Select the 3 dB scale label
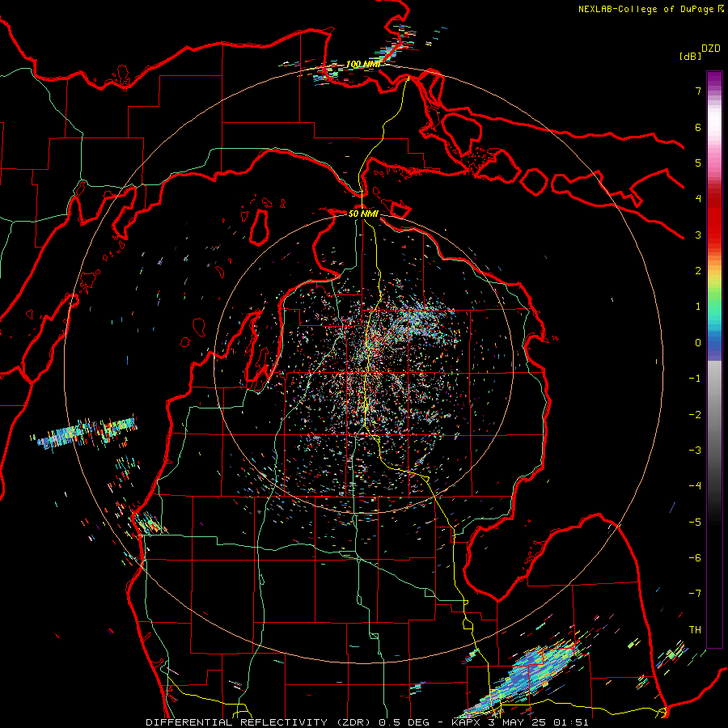 (698, 235)
